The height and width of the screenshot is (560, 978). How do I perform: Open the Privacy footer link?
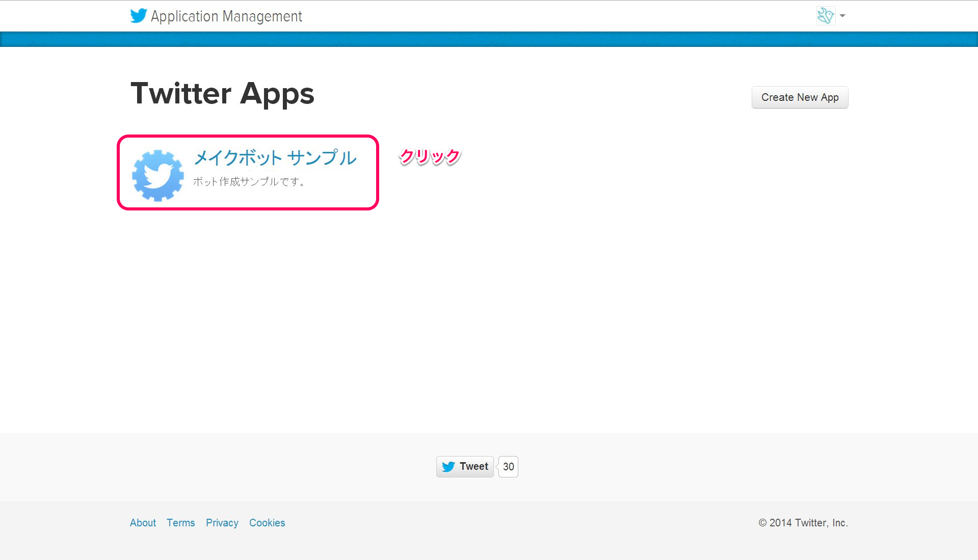click(x=222, y=523)
